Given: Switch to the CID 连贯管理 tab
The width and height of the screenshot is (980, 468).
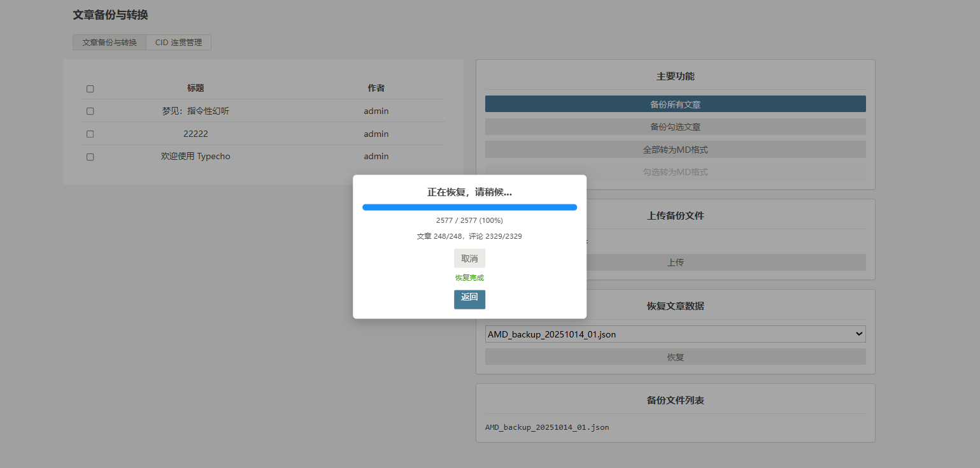Looking at the screenshot, I should (x=178, y=43).
